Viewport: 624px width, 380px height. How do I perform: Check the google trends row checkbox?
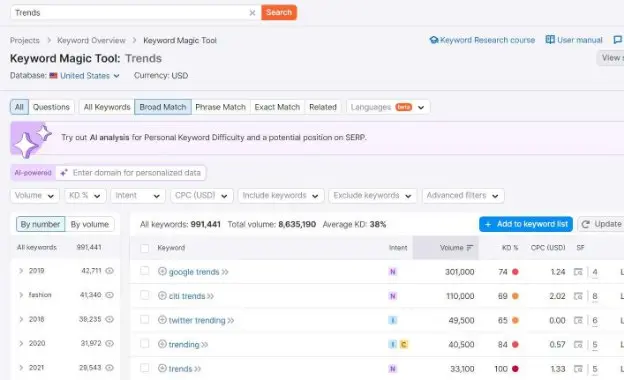click(x=144, y=271)
